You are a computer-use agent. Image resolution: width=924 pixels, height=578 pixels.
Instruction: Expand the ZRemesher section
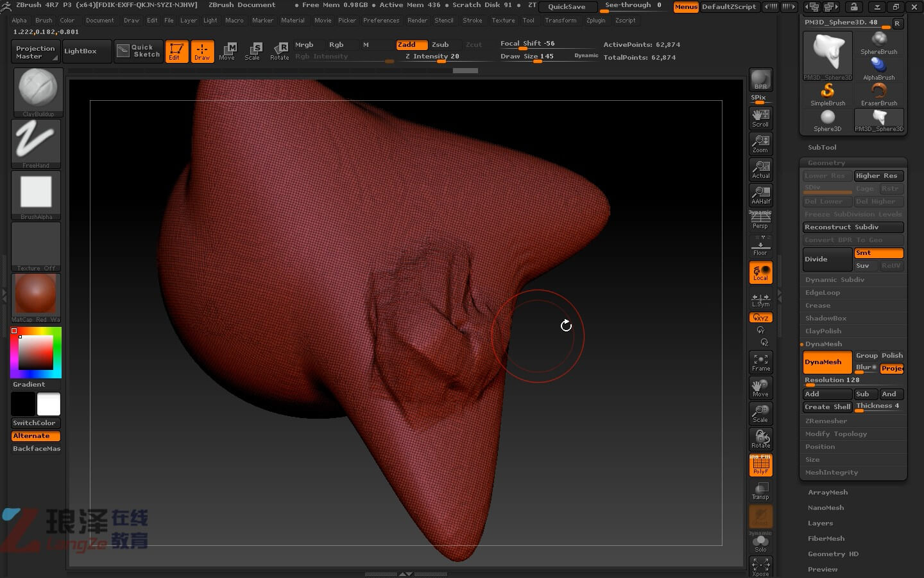tap(826, 421)
